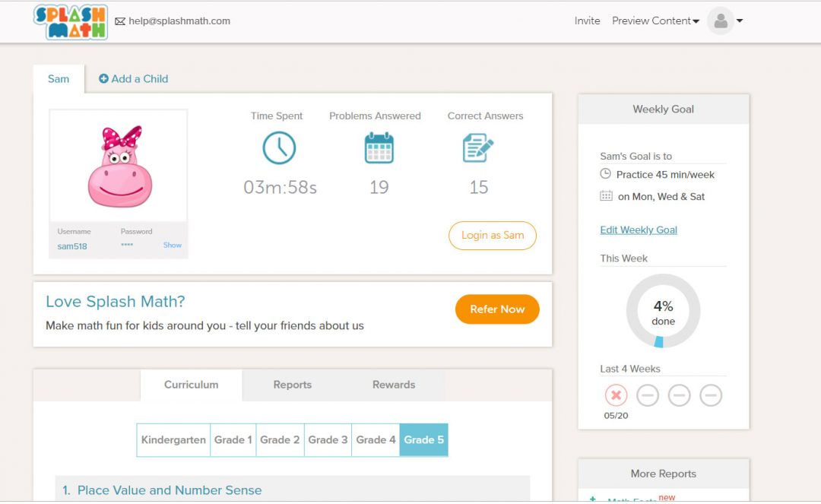Show Sam's hidden password
Screen dimensions: 821x504
coord(172,246)
